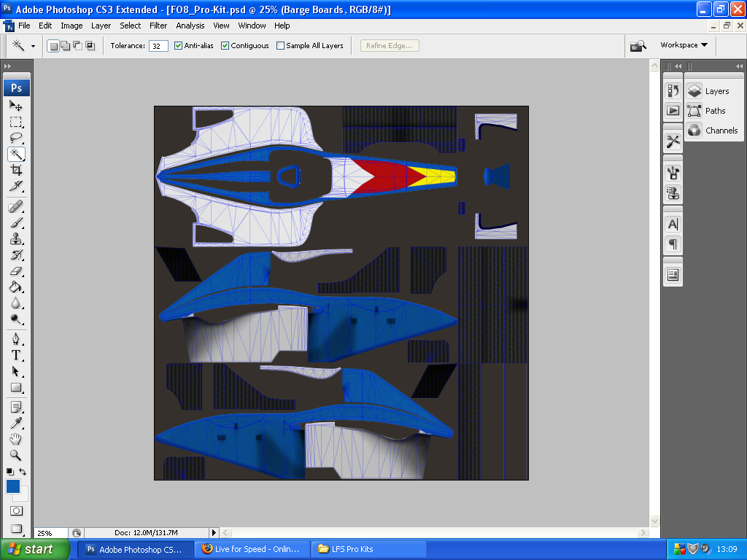Open Adobe Bridge from options bar
This screenshot has height=560, width=747.
coord(638,46)
